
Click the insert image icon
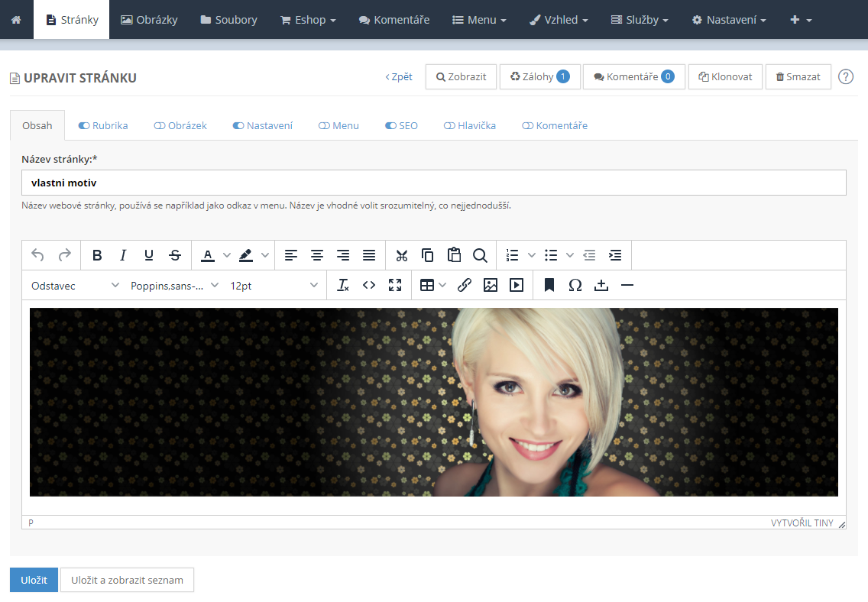491,285
